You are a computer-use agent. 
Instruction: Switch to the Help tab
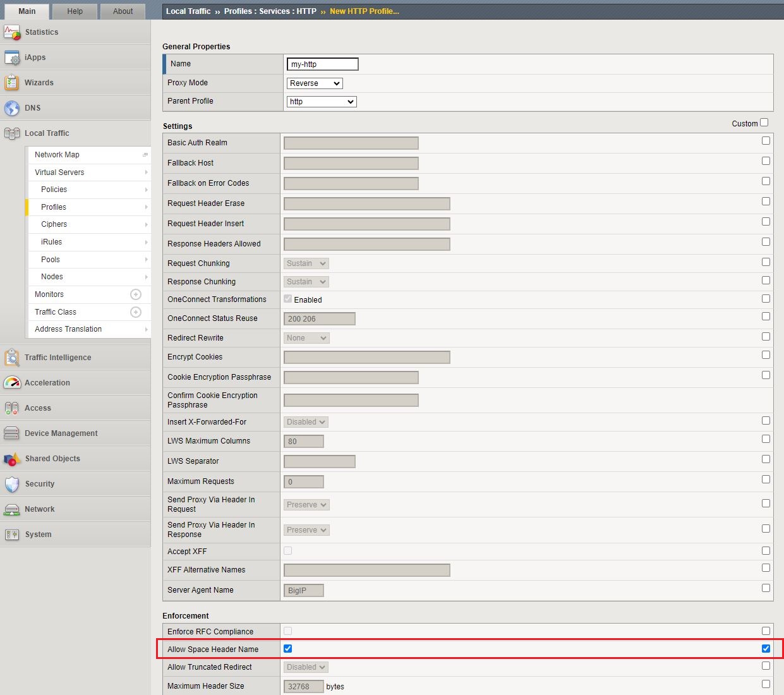click(74, 11)
